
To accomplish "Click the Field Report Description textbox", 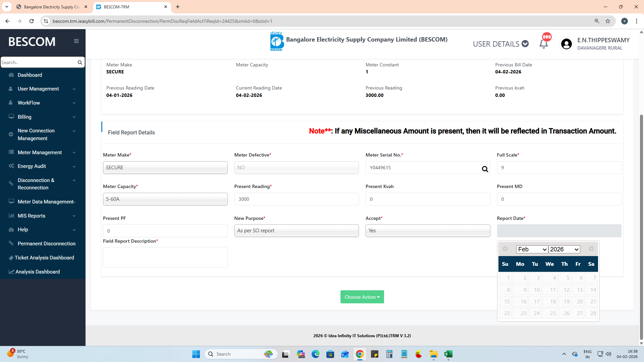I will 165,257.
